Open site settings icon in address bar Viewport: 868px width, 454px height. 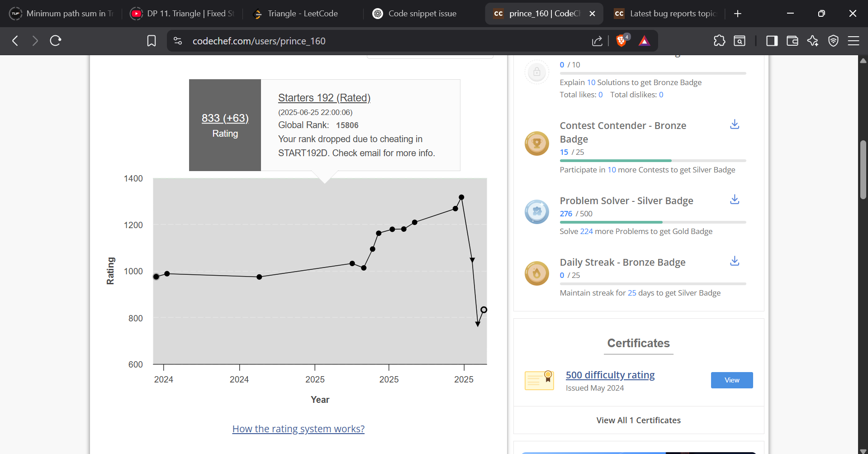(178, 41)
